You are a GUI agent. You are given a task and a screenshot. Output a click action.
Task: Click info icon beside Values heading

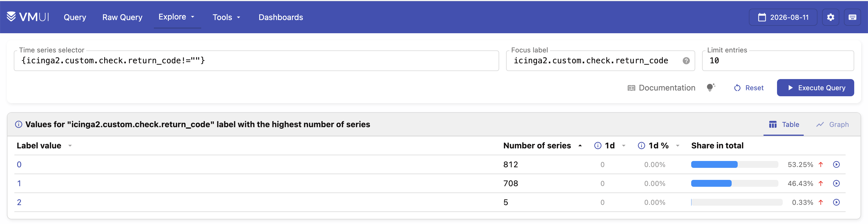(x=19, y=124)
